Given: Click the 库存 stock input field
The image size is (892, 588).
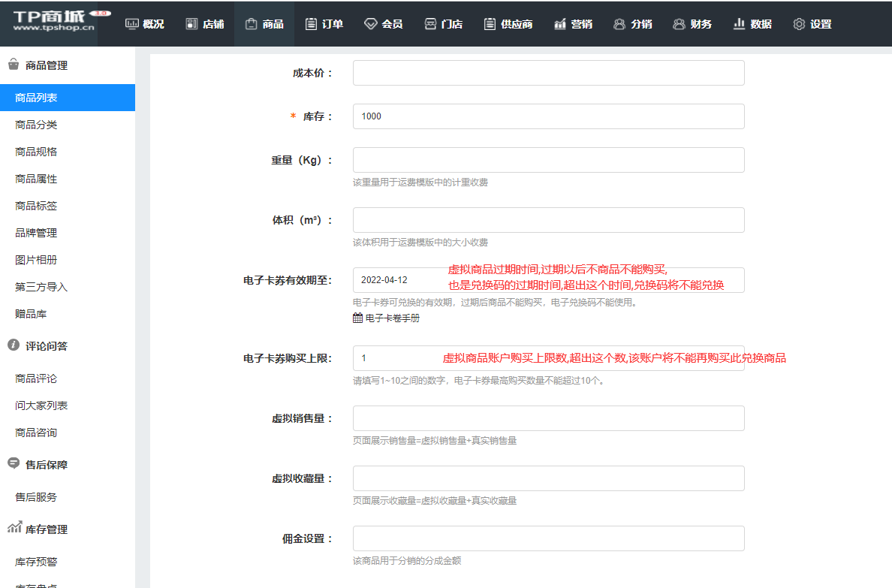Looking at the screenshot, I should pos(548,116).
